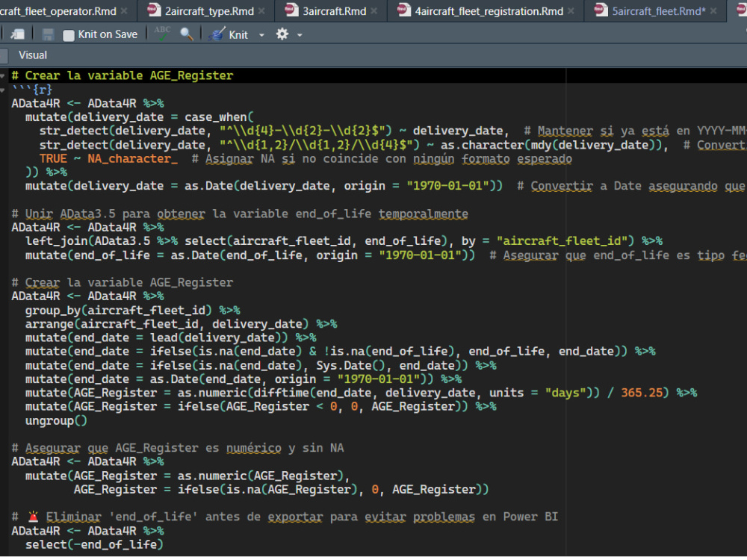Screen dimensions: 747x560
Task: Click 'left_join(AData3.5' in the code
Action: tap(87, 241)
